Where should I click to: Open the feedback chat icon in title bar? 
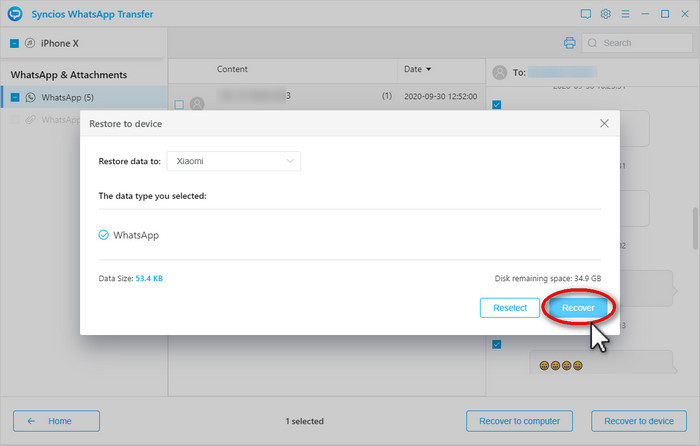[x=586, y=14]
